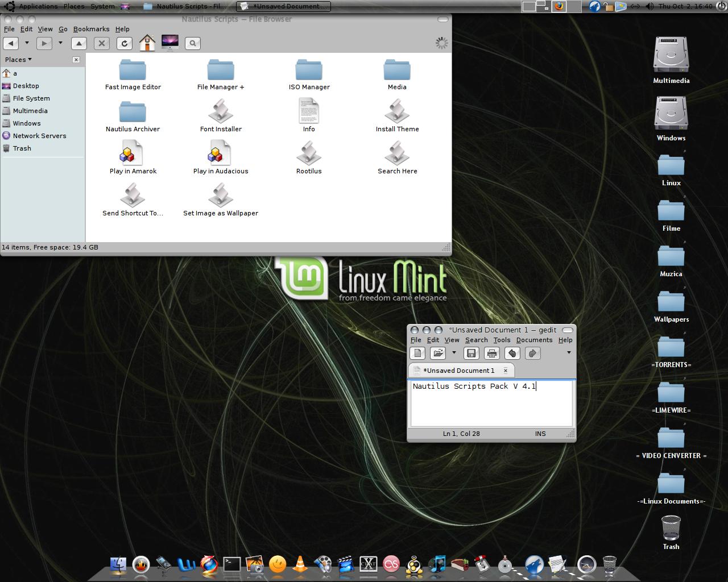728x582 pixels.
Task: Open the Tools menu in gedit
Action: coord(502,340)
